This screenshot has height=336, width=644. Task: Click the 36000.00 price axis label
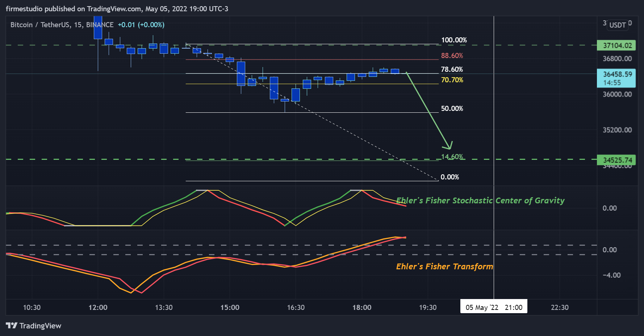click(x=617, y=94)
